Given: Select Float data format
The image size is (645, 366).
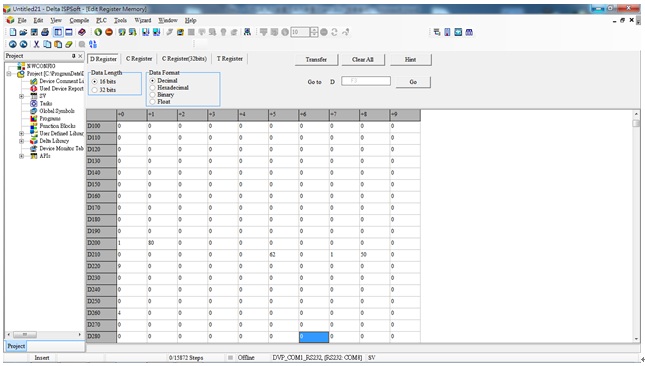Looking at the screenshot, I should point(152,102).
